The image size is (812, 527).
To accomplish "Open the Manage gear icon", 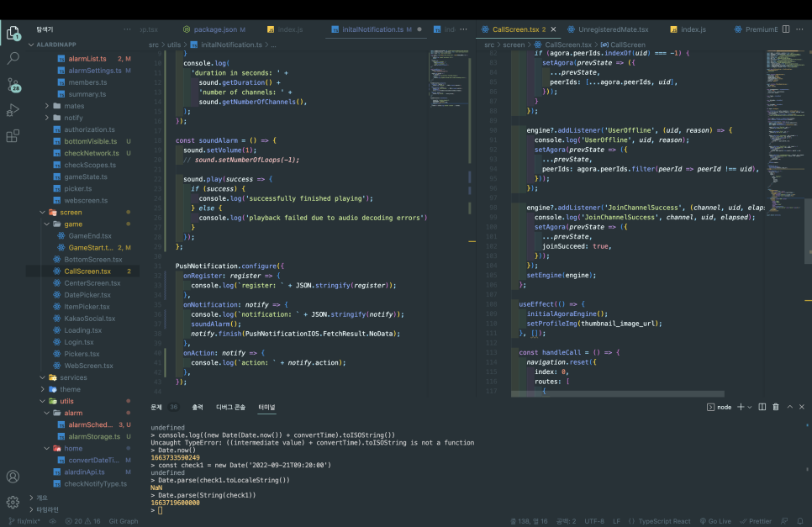I will 13,502.
